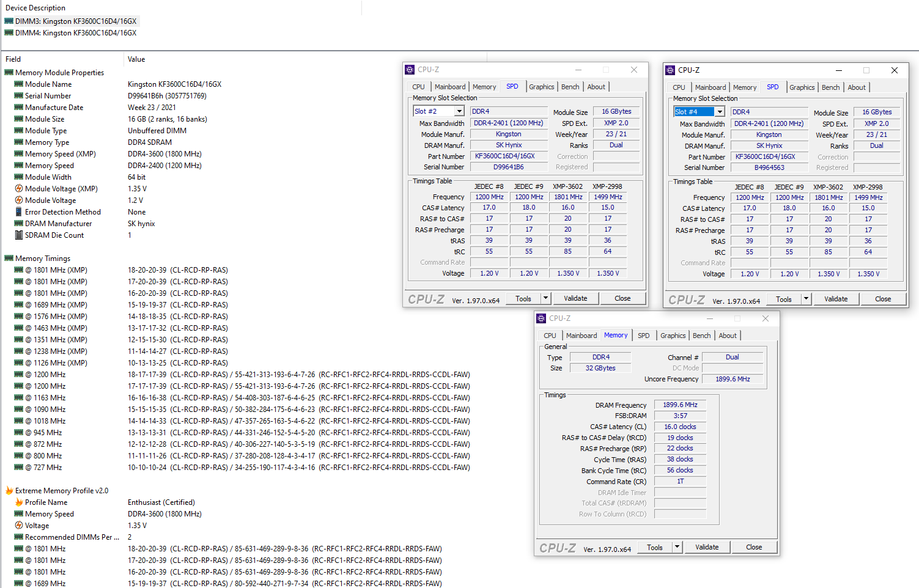Click the FSB:DRAM value 3:57
Viewport: 919px width, 588px height.
pos(680,416)
